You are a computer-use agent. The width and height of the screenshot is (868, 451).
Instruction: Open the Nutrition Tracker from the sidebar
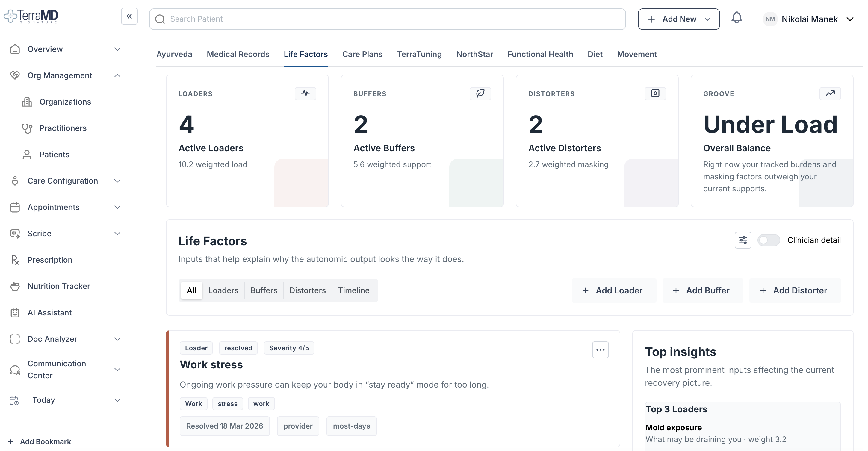[x=58, y=286]
